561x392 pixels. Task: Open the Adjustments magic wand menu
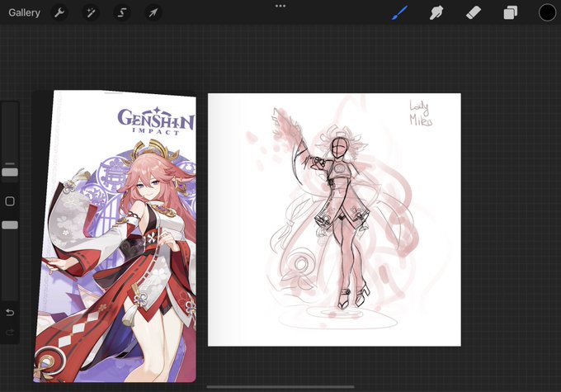point(91,13)
